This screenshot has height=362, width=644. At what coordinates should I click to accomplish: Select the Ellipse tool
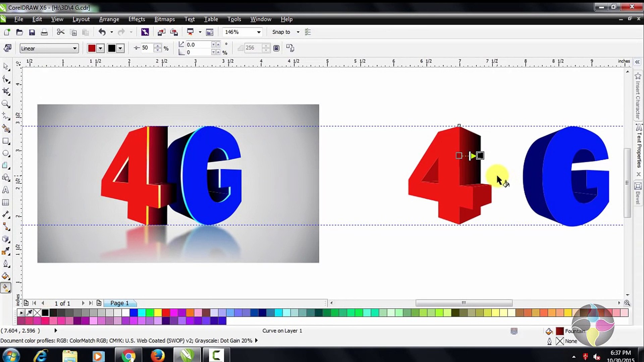coord(6,154)
